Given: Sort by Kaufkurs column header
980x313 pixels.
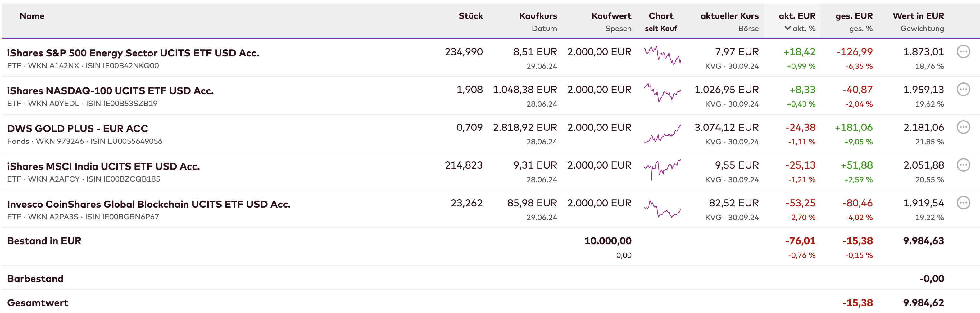Looking at the screenshot, I should coord(538,16).
